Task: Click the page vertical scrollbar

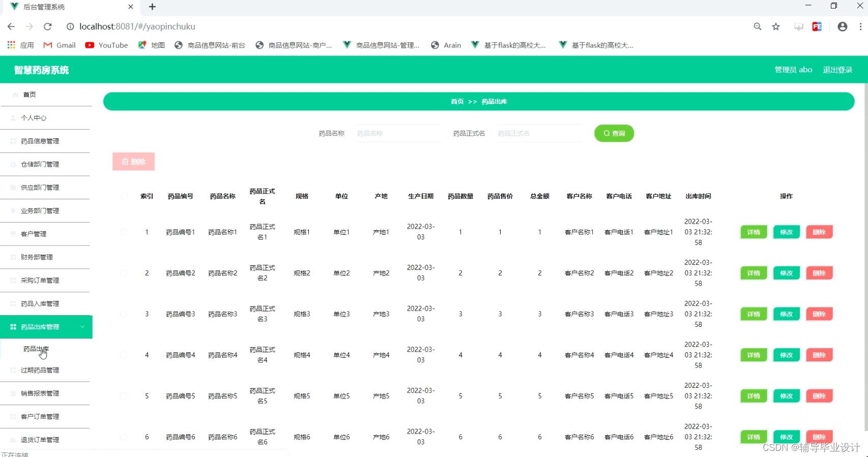Action: point(865,257)
